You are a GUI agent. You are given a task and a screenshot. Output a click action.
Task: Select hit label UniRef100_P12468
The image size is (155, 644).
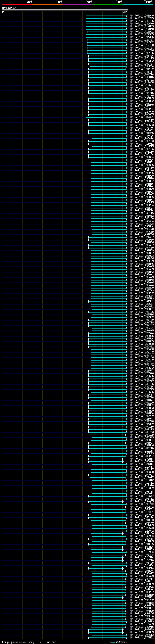(x=142, y=82)
